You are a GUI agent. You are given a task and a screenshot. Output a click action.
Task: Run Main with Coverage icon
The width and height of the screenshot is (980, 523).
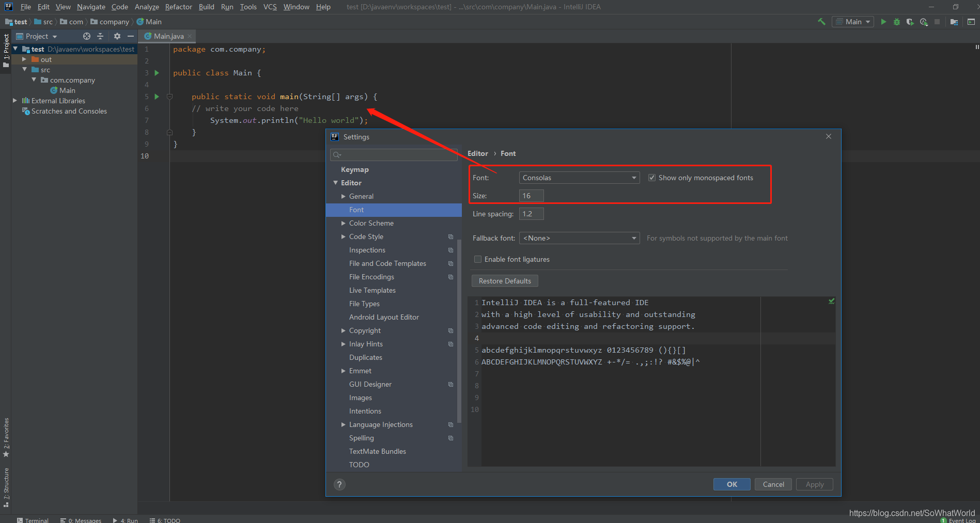pyautogui.click(x=910, y=22)
